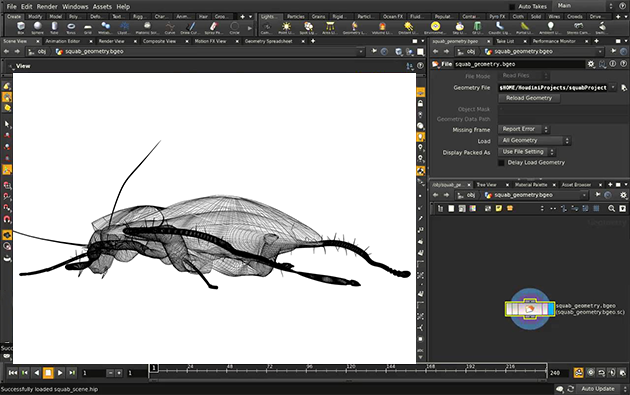Image resolution: width=630 pixels, height=395 pixels.
Task: Select the Torus shelf tool
Action: [x=71, y=28]
